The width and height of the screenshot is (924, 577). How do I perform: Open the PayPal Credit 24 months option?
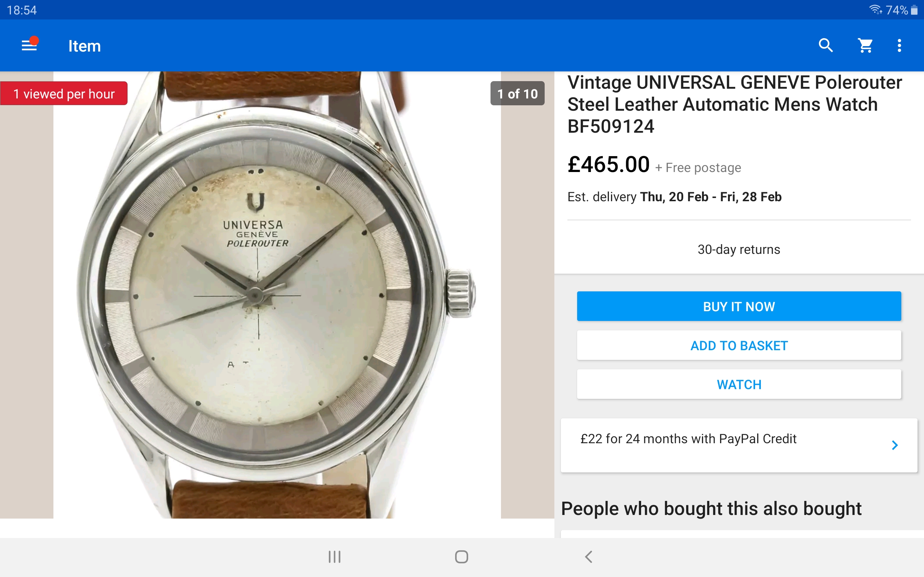[688, 439]
